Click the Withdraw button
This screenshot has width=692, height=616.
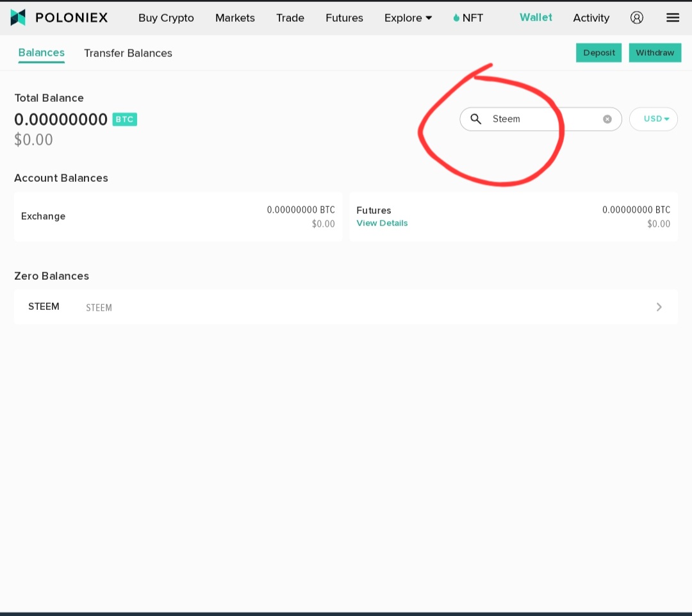[655, 53]
